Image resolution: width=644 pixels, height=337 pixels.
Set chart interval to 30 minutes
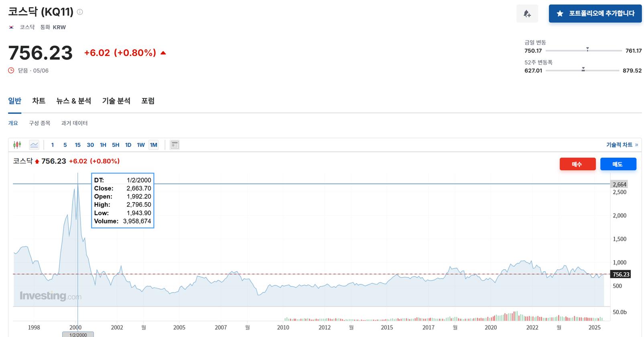point(90,145)
